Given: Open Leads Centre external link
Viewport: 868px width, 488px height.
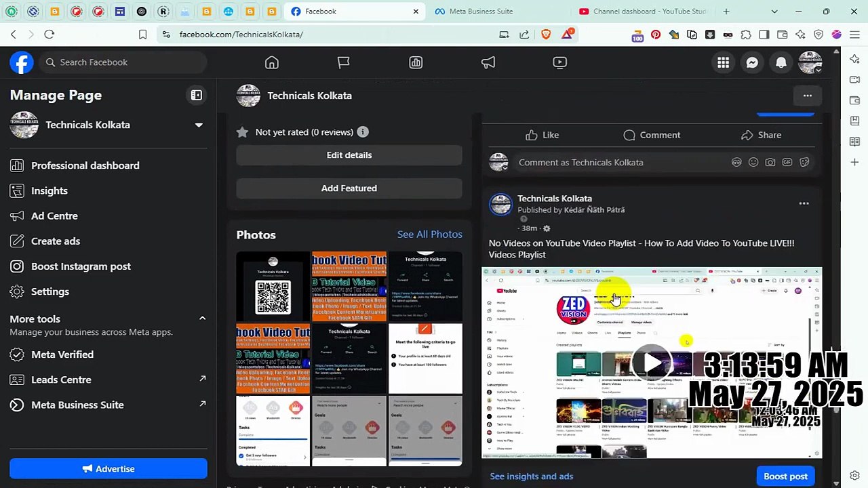Looking at the screenshot, I should [108, 380].
